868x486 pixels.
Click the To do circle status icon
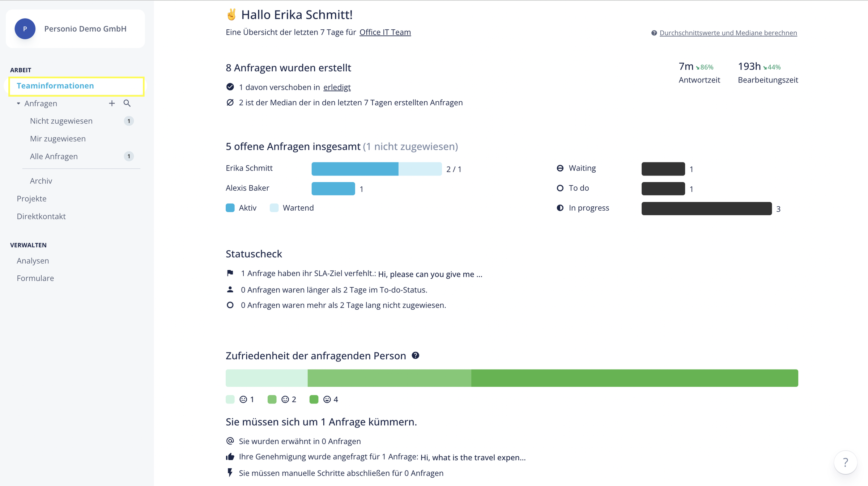coord(560,188)
